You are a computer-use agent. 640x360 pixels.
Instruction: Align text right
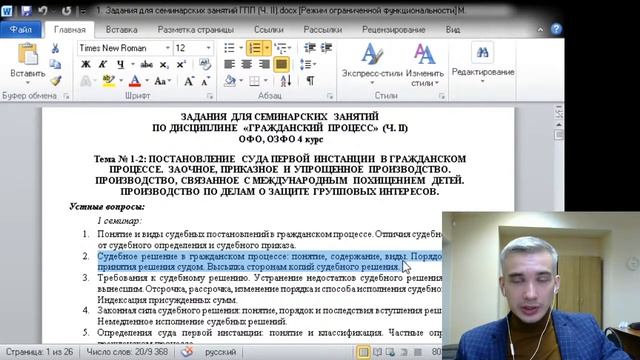[264, 64]
